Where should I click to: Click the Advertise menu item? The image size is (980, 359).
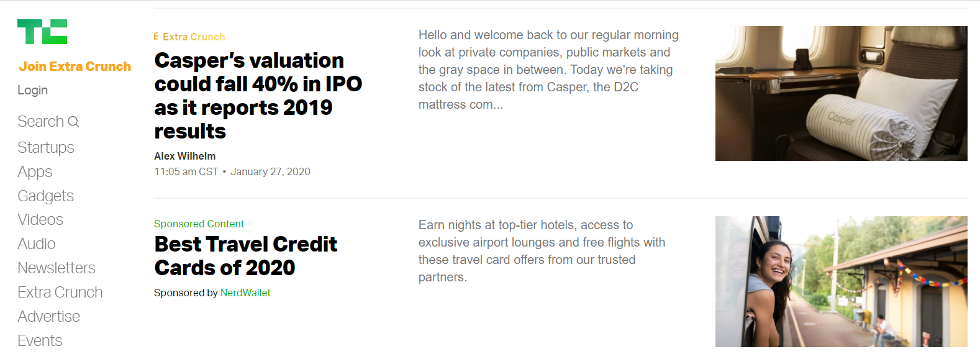point(48,316)
